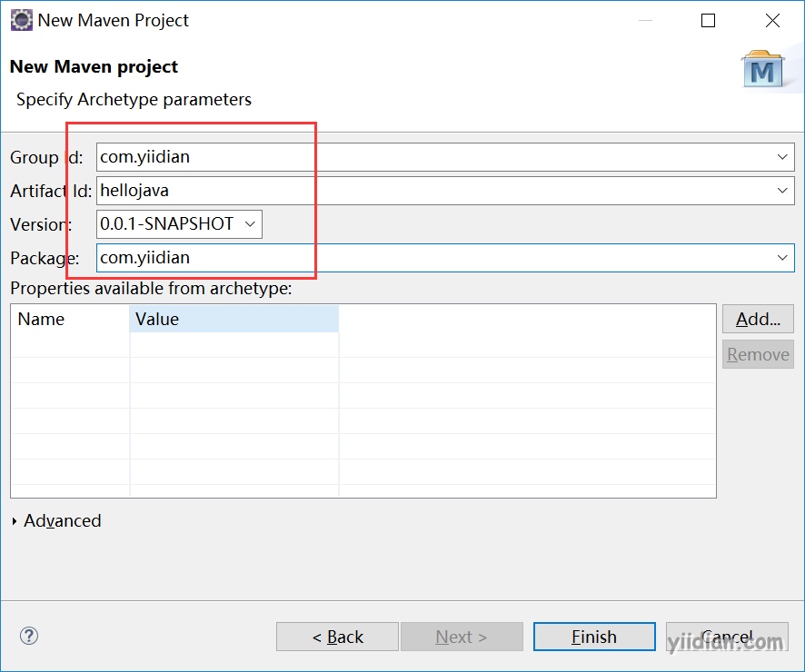Open the Package dropdown arrow
Screen dimensions: 805x672
tap(782, 258)
